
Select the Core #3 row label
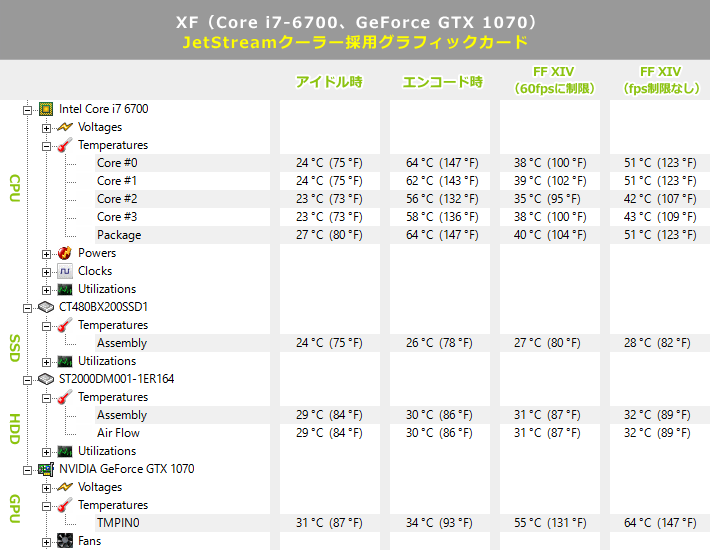click(117, 217)
